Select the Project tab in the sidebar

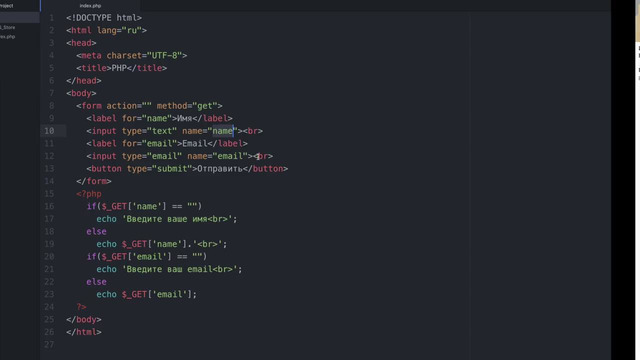click(x=7, y=6)
